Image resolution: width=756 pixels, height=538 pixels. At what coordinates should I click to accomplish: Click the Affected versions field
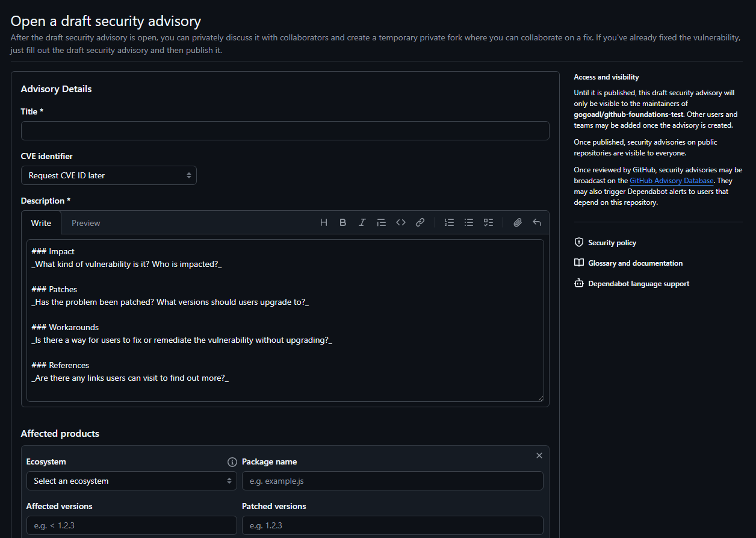pos(132,525)
